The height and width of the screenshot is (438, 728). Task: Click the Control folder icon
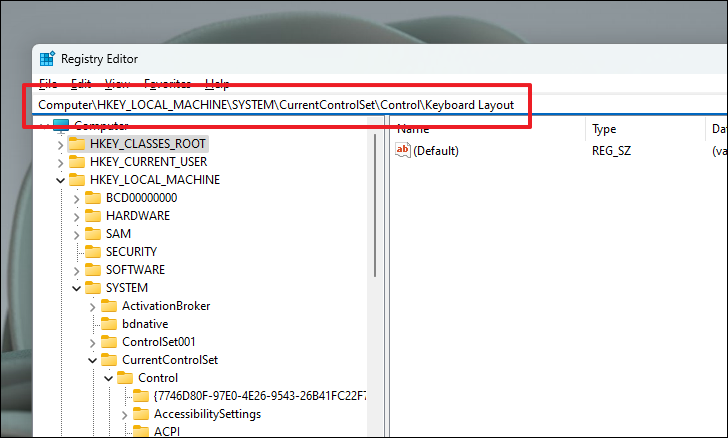[125, 378]
